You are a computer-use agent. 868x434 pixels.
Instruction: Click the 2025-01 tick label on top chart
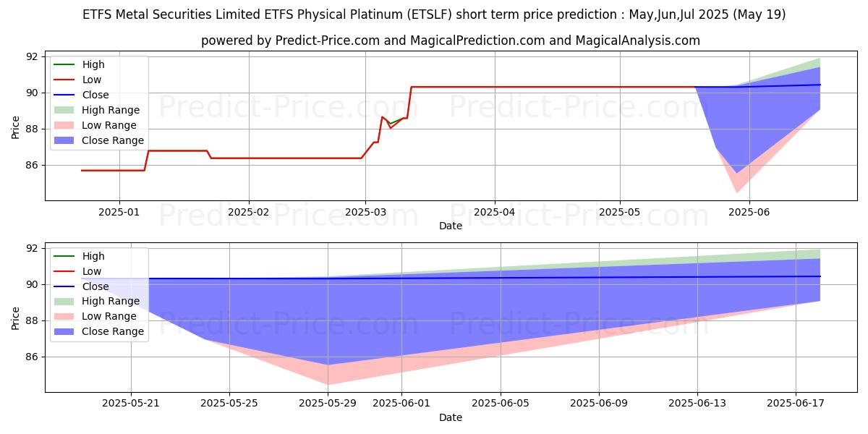coord(119,213)
